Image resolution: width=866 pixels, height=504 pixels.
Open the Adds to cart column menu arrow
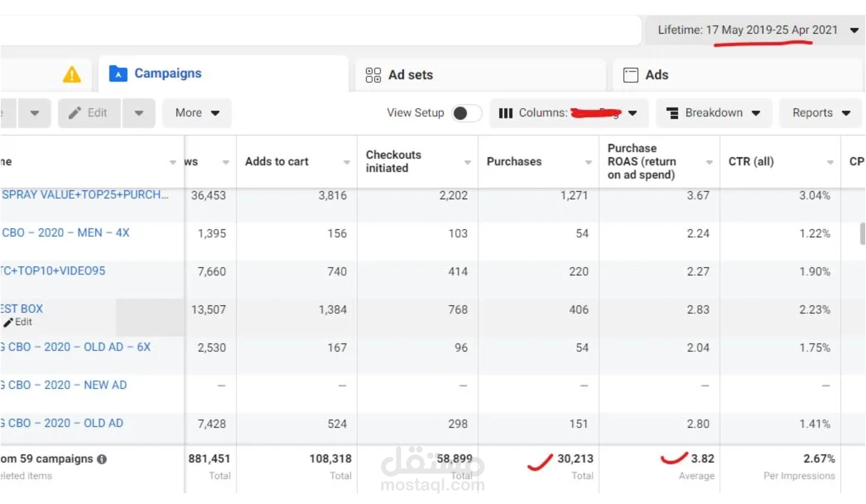[347, 162]
